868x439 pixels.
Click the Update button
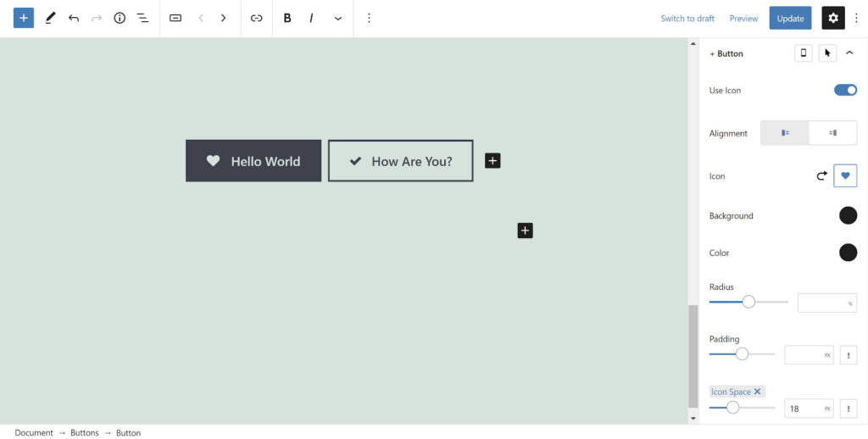(790, 18)
